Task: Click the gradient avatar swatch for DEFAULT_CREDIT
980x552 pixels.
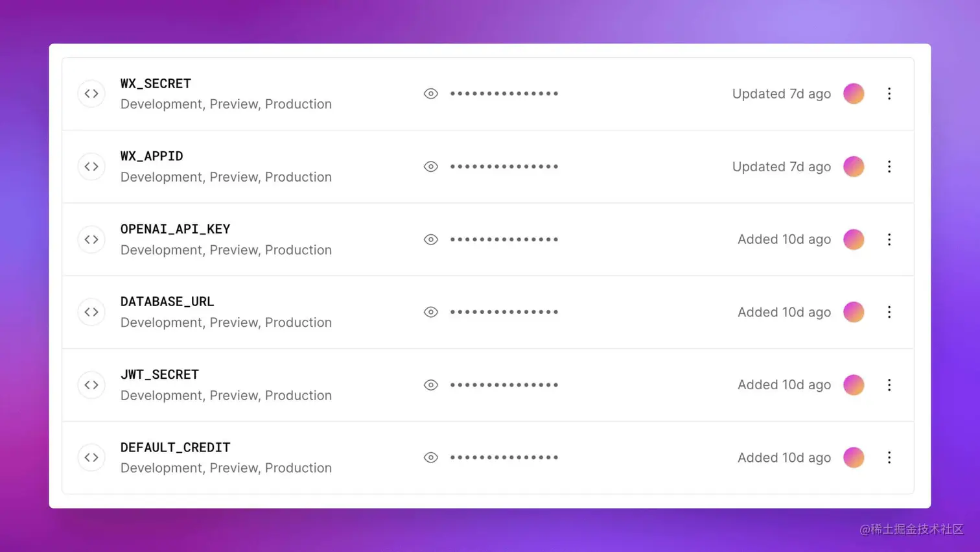Action: click(854, 457)
